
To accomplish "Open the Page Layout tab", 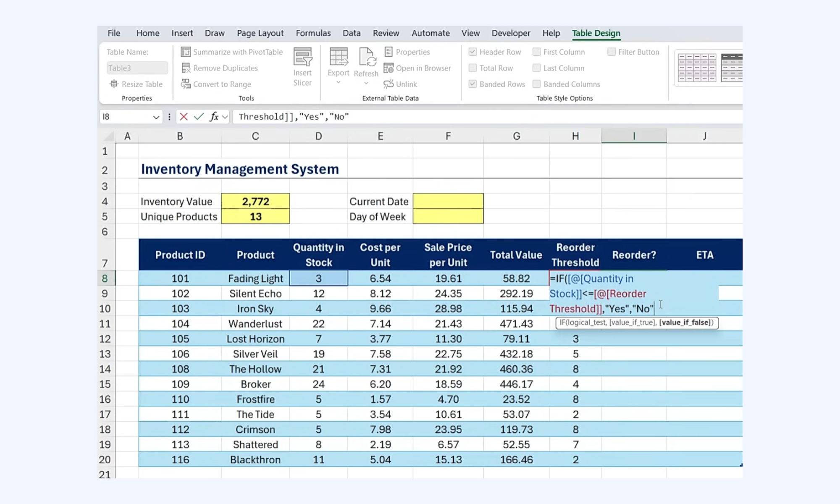I will click(x=260, y=33).
